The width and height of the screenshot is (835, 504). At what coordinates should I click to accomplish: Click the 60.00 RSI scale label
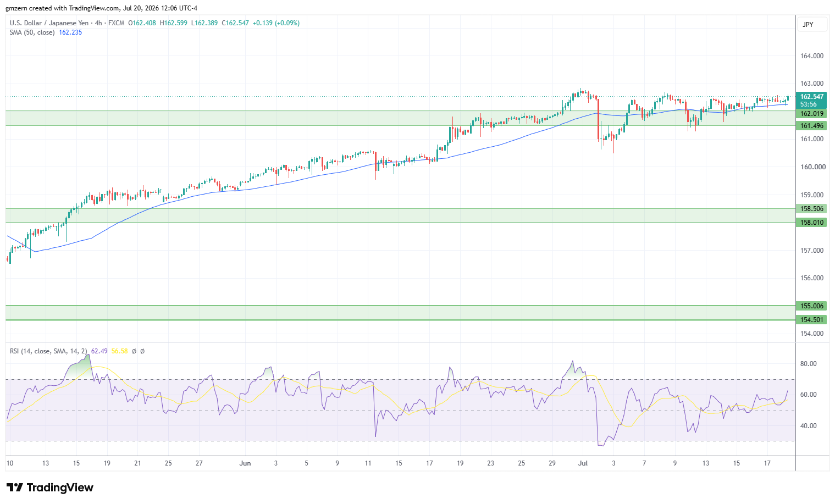pyautogui.click(x=808, y=395)
